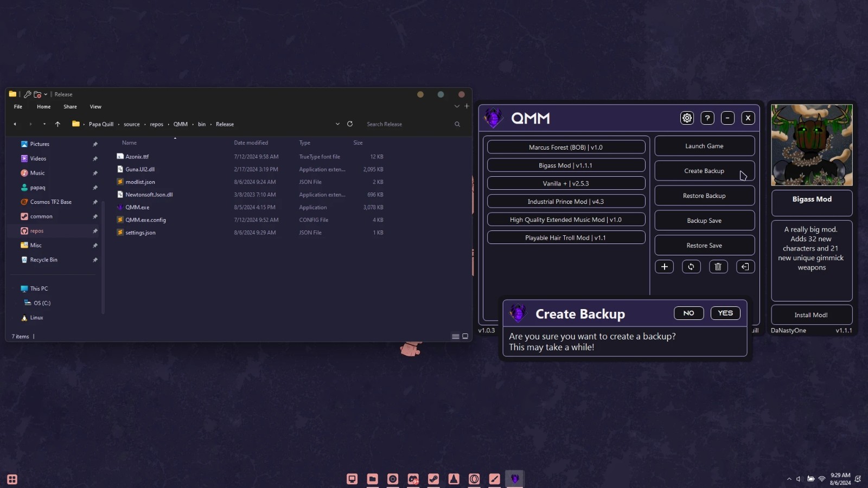
Task: Click the Search Release input field
Action: pyautogui.click(x=407, y=124)
